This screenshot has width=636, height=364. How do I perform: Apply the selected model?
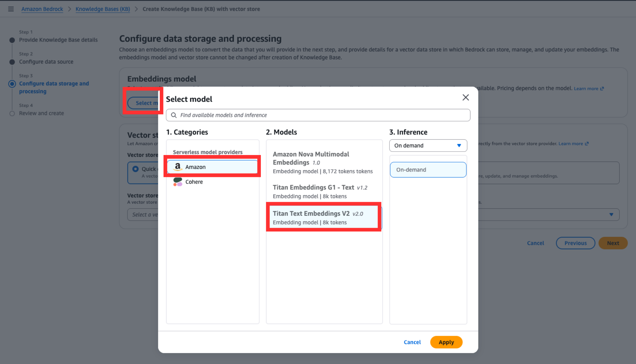(446, 342)
